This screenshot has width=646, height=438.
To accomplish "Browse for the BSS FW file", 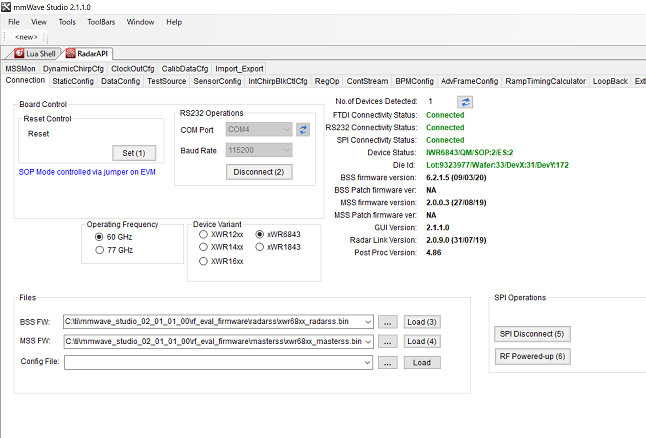I will 388,322.
